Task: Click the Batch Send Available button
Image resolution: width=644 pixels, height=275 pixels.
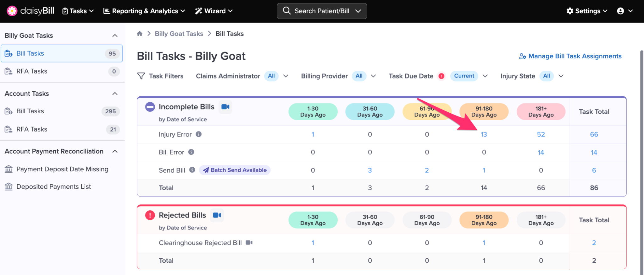Action: (x=235, y=170)
